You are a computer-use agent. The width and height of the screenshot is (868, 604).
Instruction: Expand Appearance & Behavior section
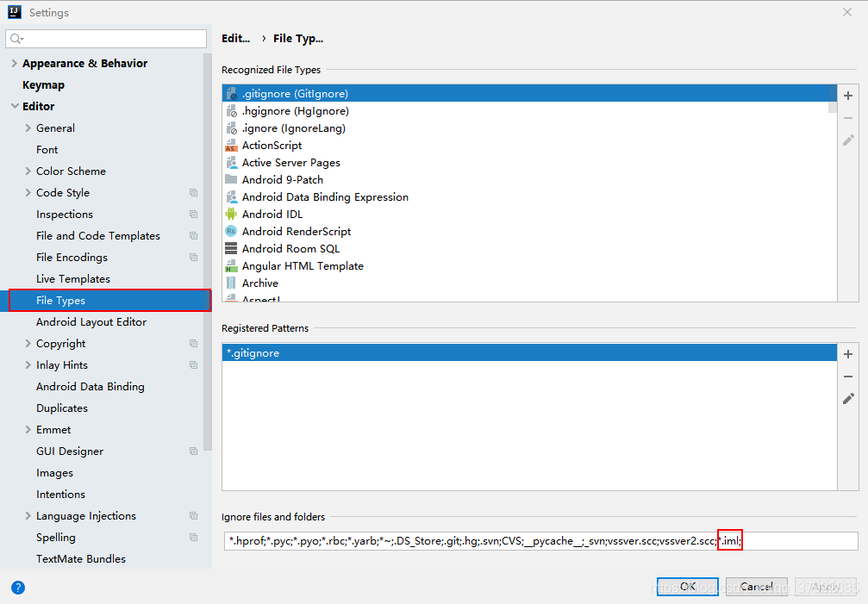pyautogui.click(x=15, y=64)
